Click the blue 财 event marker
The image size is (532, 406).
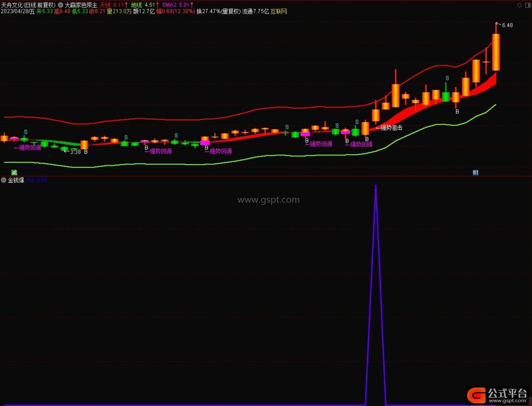(x=476, y=173)
